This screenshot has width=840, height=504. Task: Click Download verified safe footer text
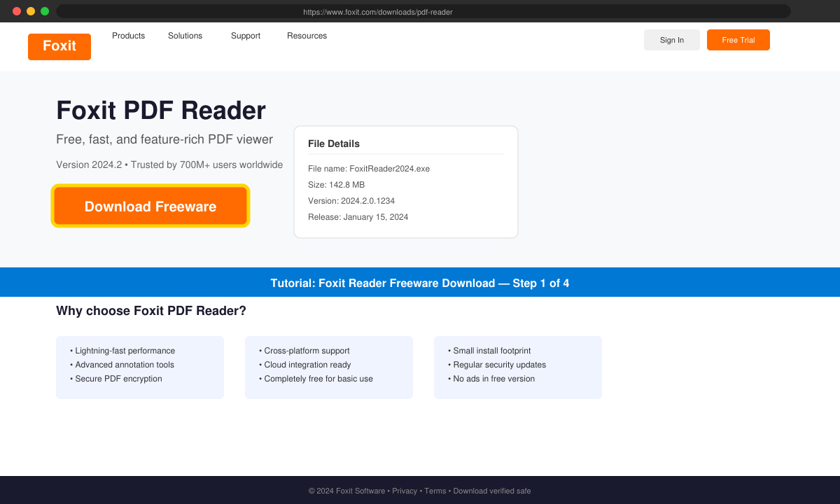[x=492, y=491]
